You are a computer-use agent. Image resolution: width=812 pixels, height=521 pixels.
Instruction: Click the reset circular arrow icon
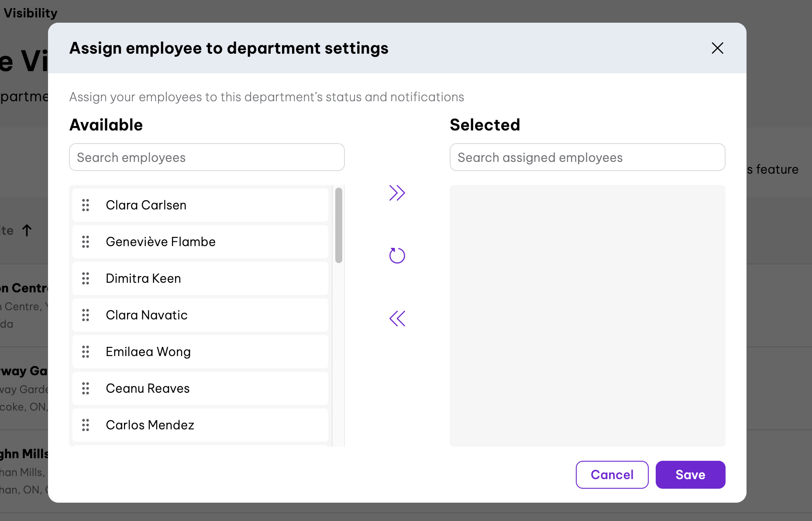click(x=397, y=256)
